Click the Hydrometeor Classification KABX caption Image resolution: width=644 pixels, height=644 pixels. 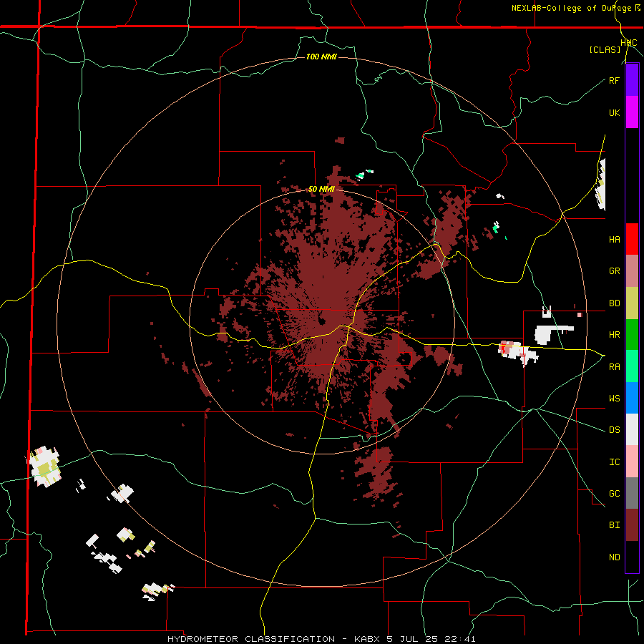321,639
